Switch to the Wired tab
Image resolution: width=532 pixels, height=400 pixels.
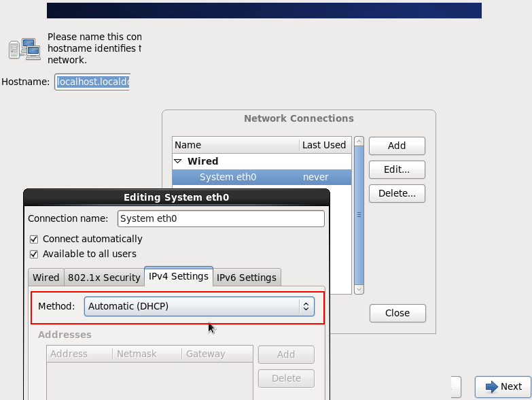pyautogui.click(x=46, y=278)
